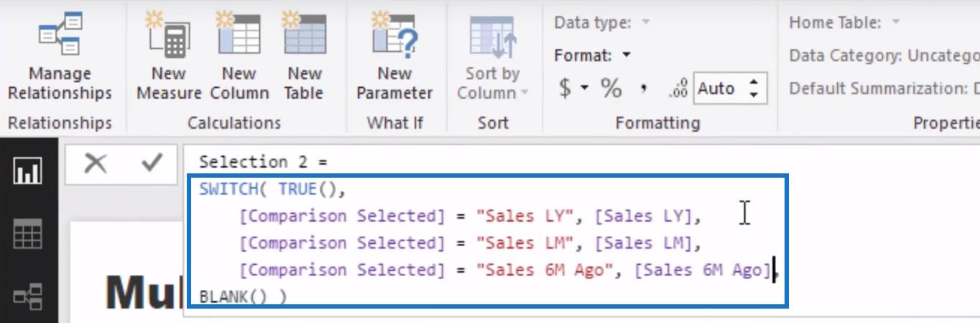Open the Model view in sidebar
Screen dimensions: 980x323
pyautogui.click(x=28, y=296)
